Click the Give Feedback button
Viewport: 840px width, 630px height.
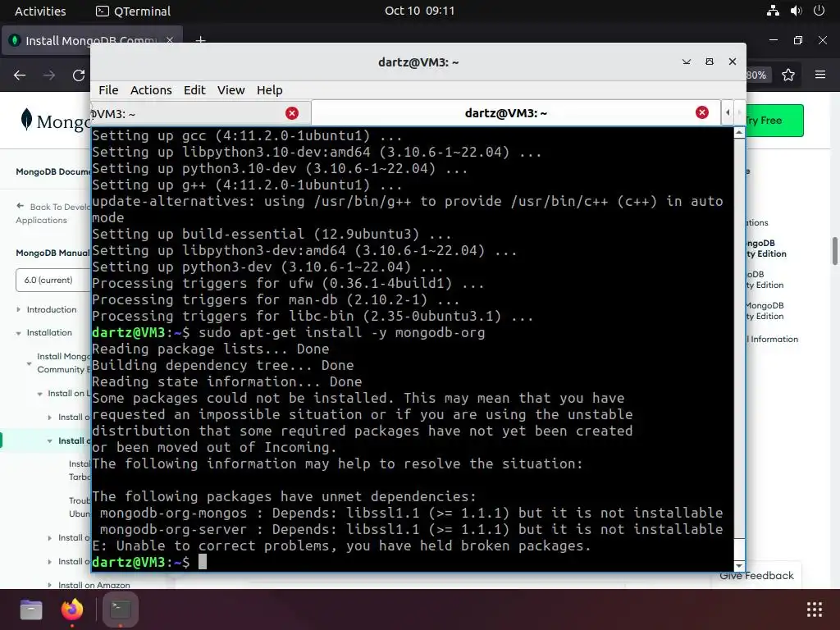click(756, 575)
